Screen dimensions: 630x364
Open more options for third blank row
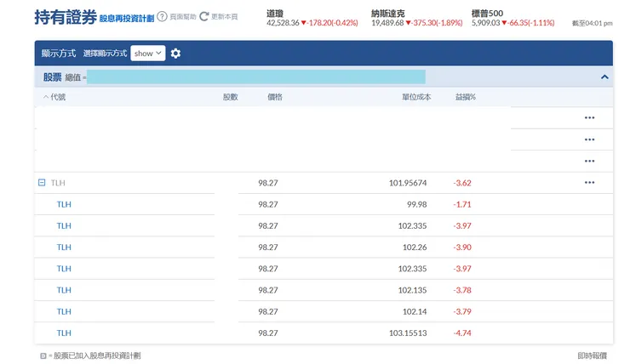pos(589,161)
